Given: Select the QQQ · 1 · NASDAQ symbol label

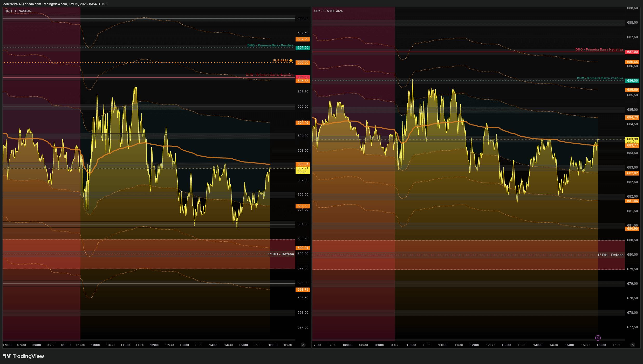Looking at the screenshot, I should [x=18, y=11].
